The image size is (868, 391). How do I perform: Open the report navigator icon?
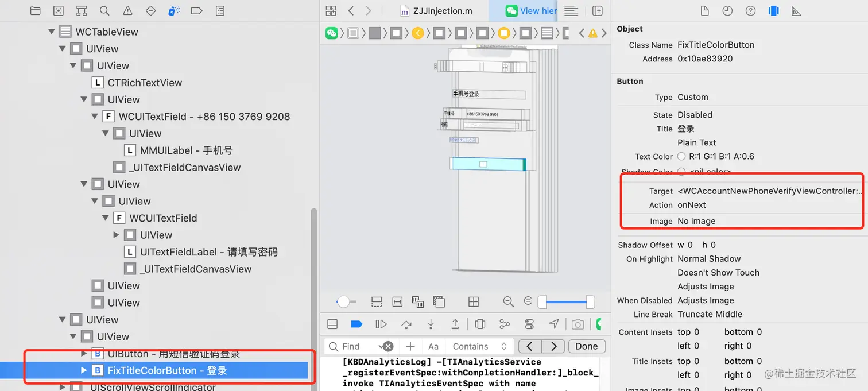[x=220, y=11]
